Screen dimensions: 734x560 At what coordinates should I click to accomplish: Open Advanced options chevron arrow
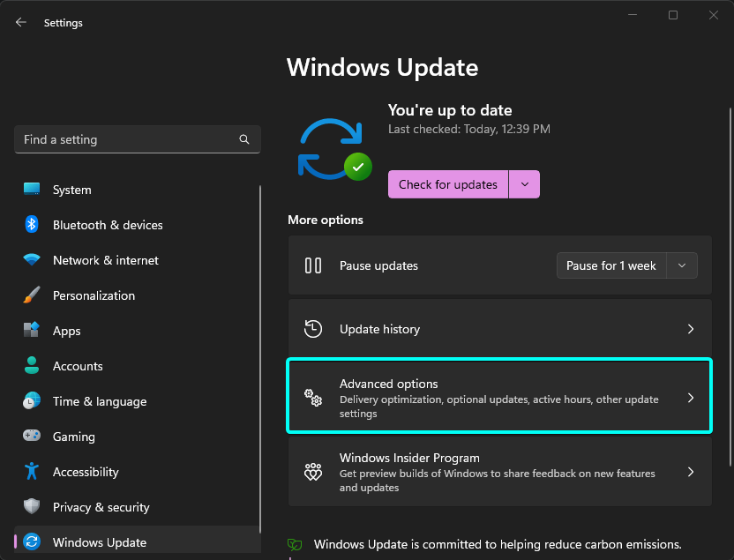[691, 398]
